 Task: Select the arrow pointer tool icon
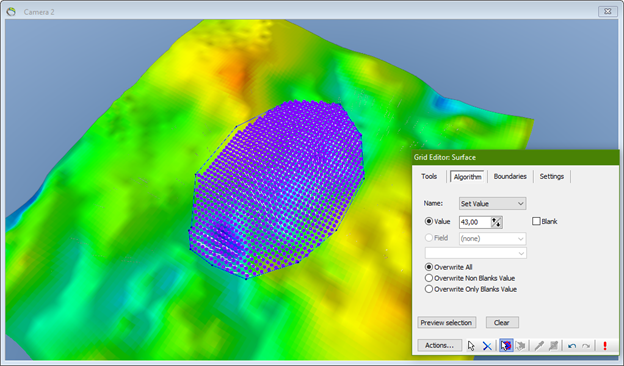(x=471, y=345)
